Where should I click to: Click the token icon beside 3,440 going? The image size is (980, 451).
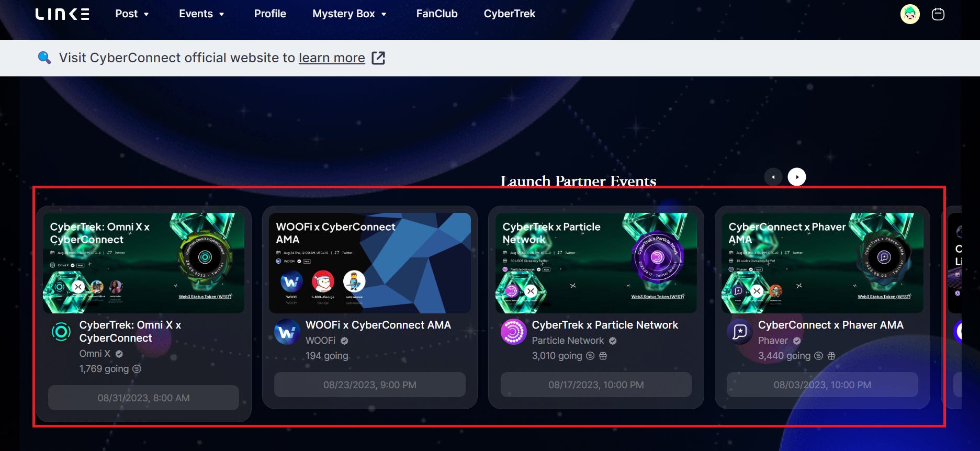(819, 356)
